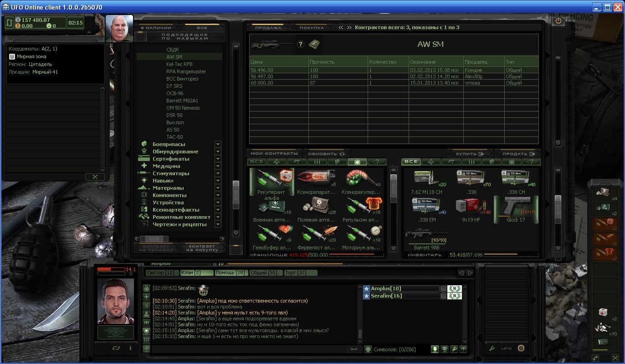Click the star icon beside Amplus[10]
The height and width of the screenshot is (364, 625).
pyautogui.click(x=366, y=288)
